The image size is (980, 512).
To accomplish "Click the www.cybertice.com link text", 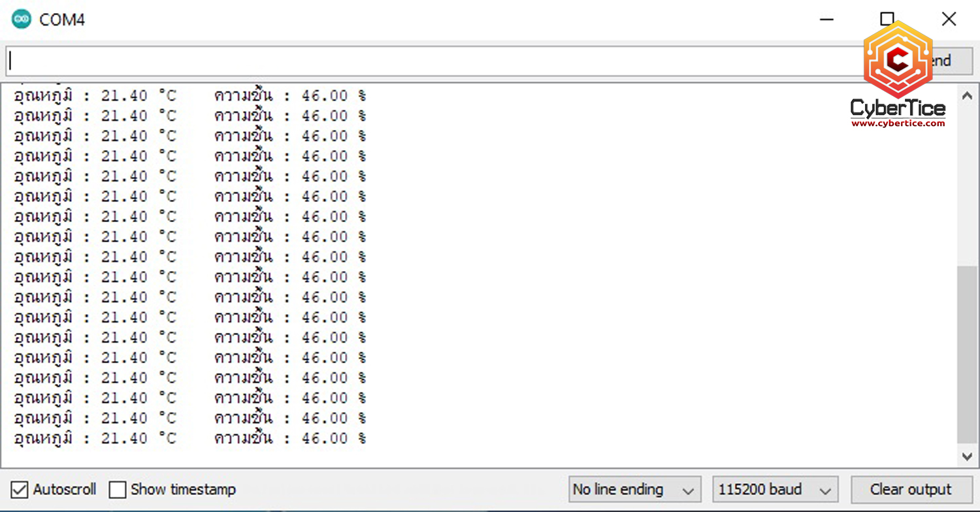I will [x=898, y=123].
